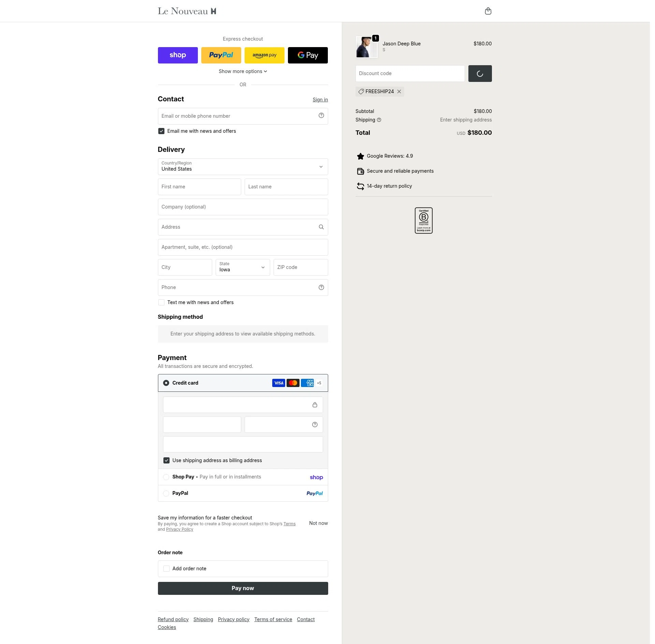The width and height of the screenshot is (655, 644).
Task: Click the Sign in link
Action: point(320,100)
